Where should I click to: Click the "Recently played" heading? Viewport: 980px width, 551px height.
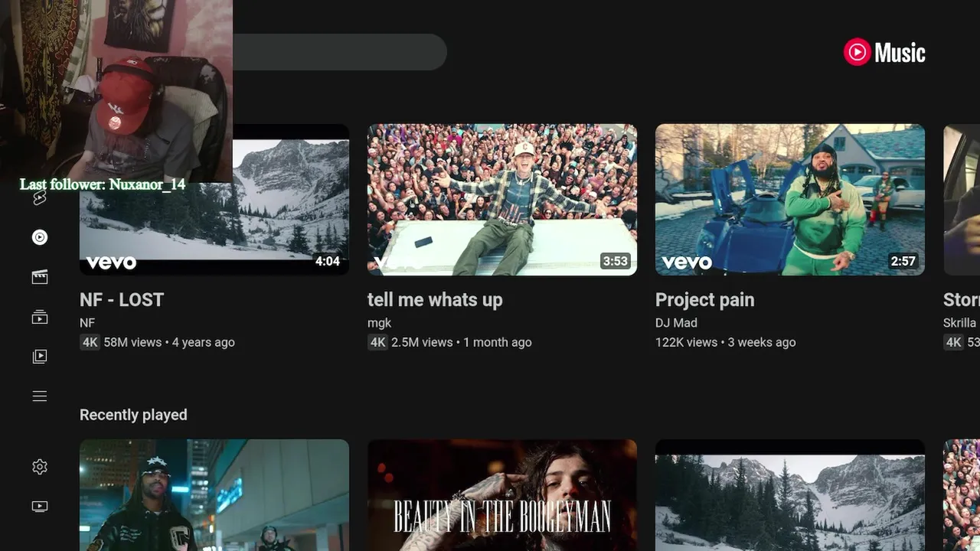(x=133, y=415)
